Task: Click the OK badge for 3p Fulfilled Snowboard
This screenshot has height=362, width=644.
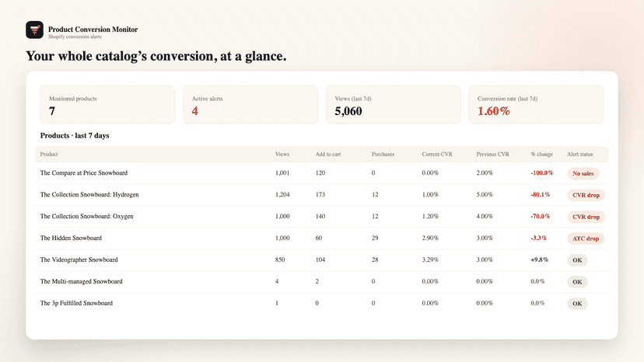Action: (577, 304)
